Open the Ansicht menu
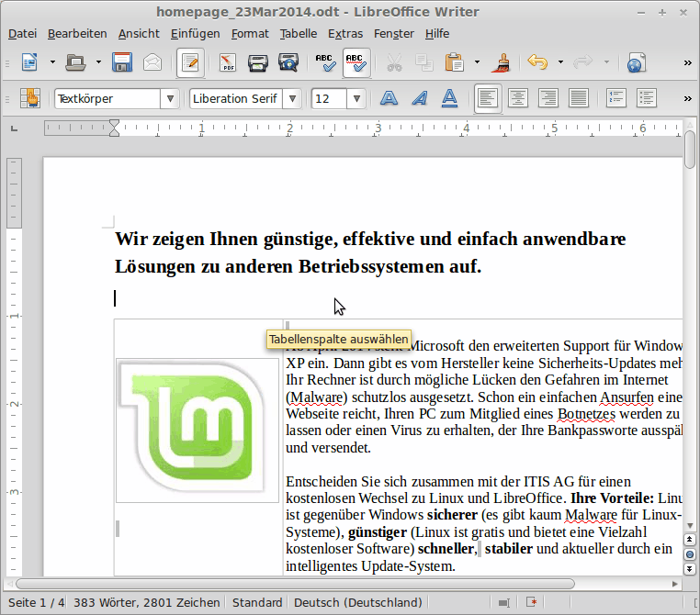This screenshot has width=700, height=615. (139, 34)
